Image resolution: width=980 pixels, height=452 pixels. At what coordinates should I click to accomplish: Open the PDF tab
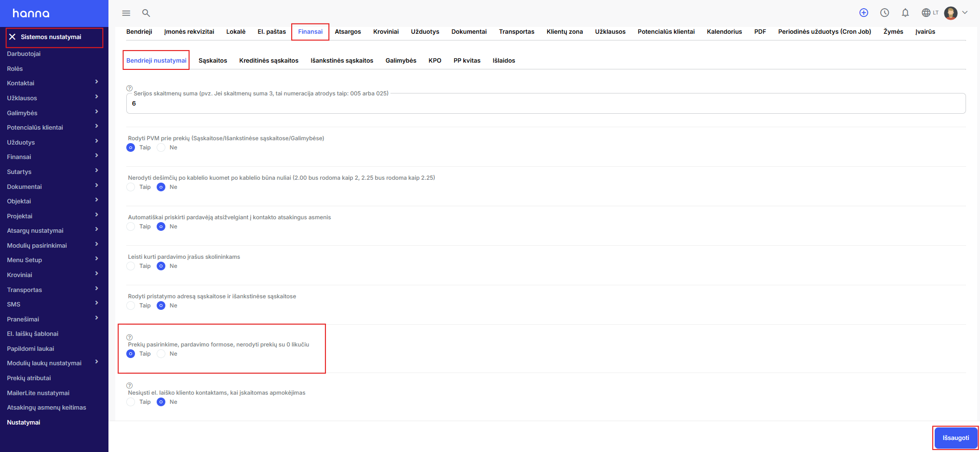click(x=760, y=32)
